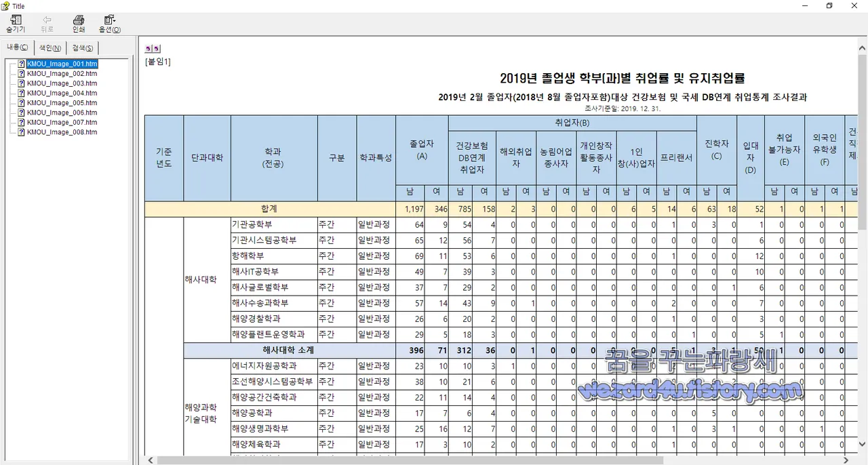Click the 단과대학 column header
Screen dimensions: 868x465
click(x=207, y=158)
